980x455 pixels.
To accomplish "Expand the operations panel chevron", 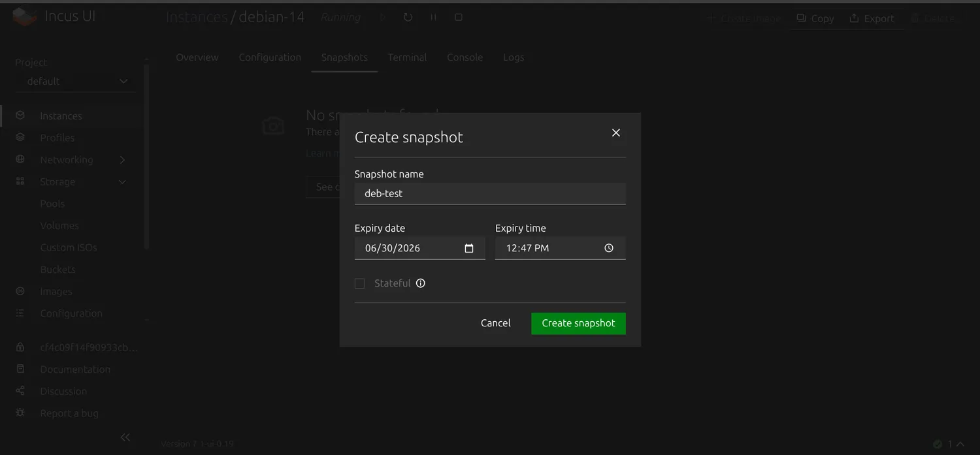I will click(x=962, y=444).
